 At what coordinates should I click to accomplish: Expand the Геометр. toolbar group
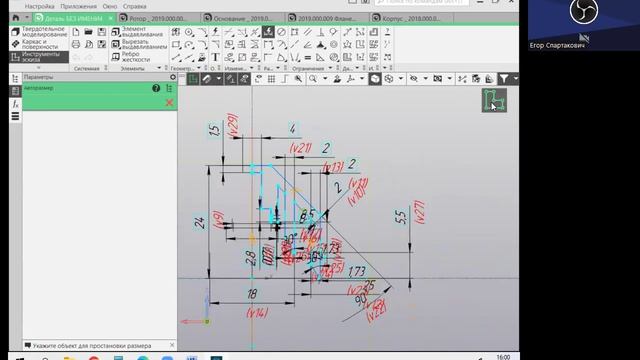(199, 68)
